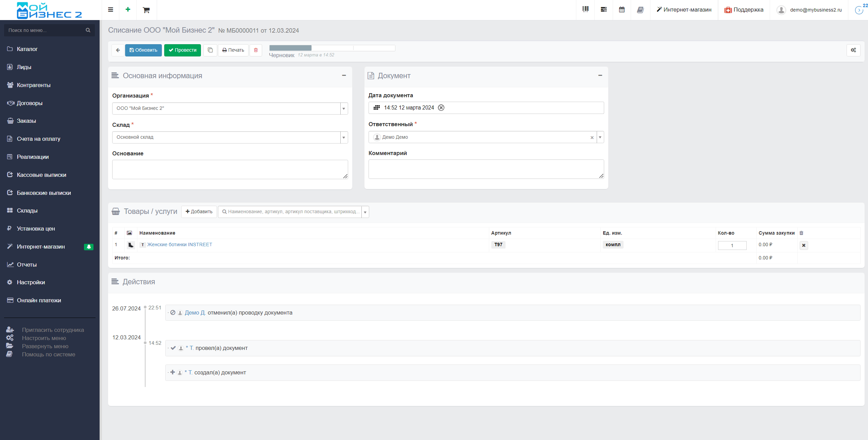
Task: Open the Женские ботинки INSTREET link
Action: coord(180,244)
